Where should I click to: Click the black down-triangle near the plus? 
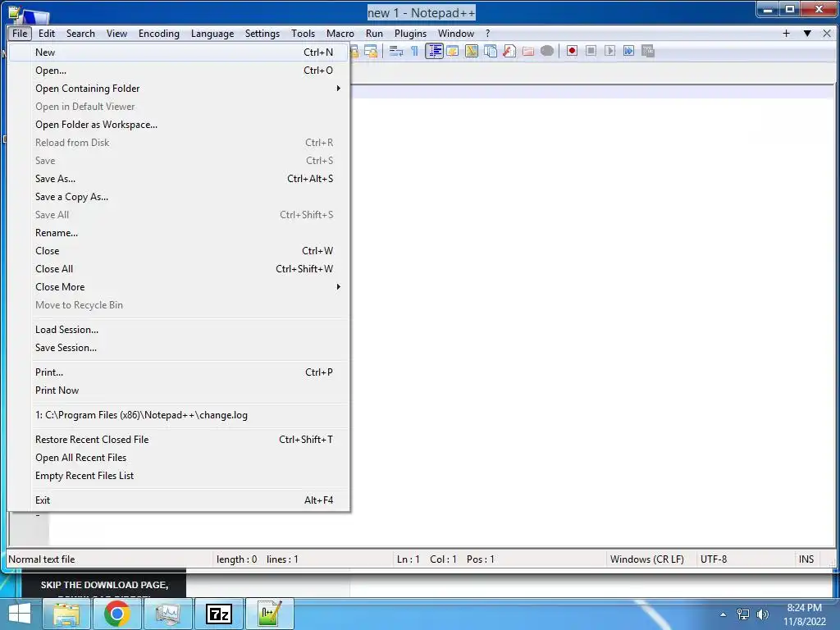coord(807,33)
